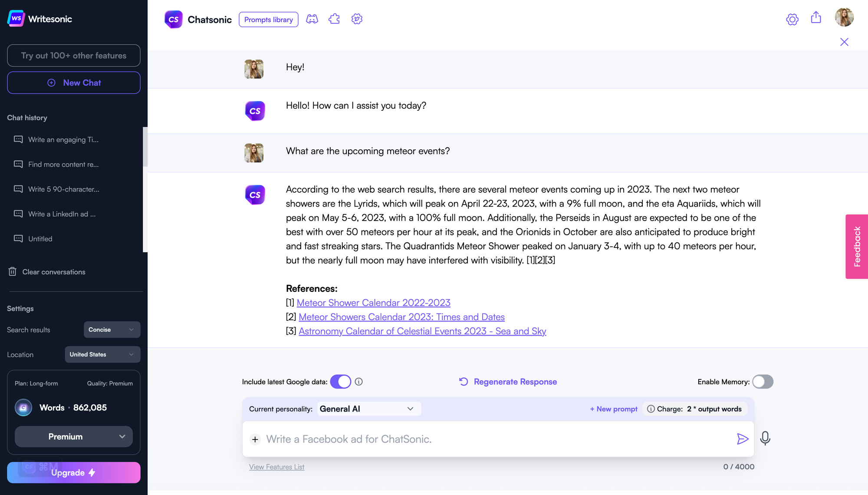Viewport: 868px width, 495px height.
Task: Click the plus attachment icon in chat box
Action: 255,439
